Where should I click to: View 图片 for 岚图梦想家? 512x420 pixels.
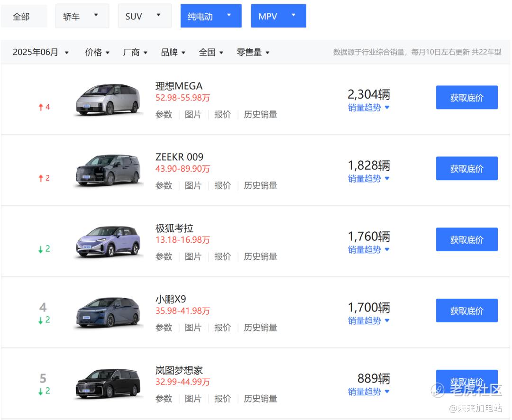pos(193,399)
